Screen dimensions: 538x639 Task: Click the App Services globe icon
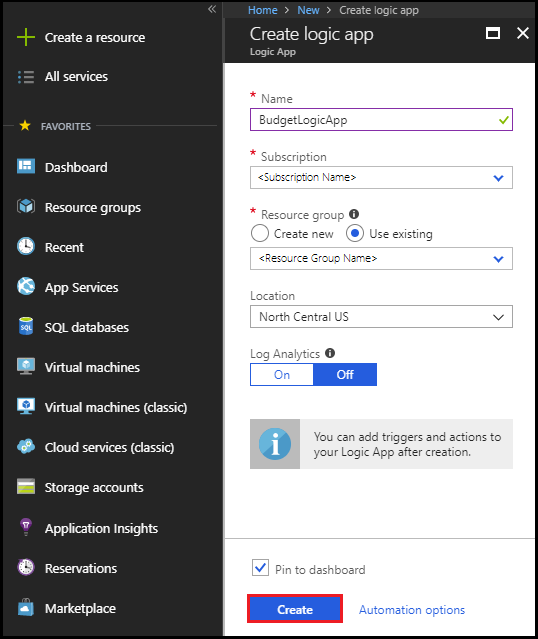[x=26, y=286]
